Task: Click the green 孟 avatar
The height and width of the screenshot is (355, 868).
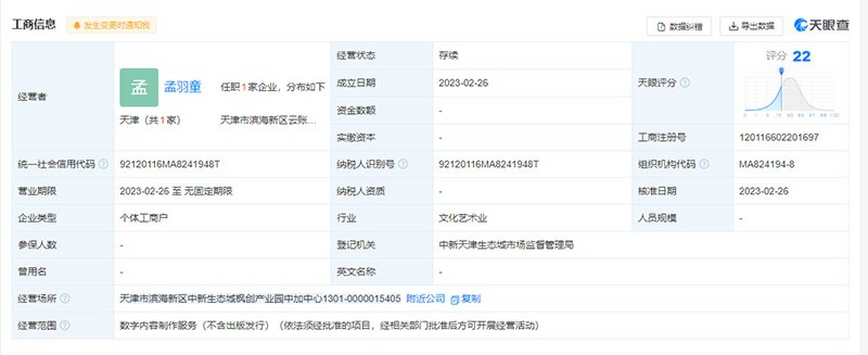Action: (139, 87)
